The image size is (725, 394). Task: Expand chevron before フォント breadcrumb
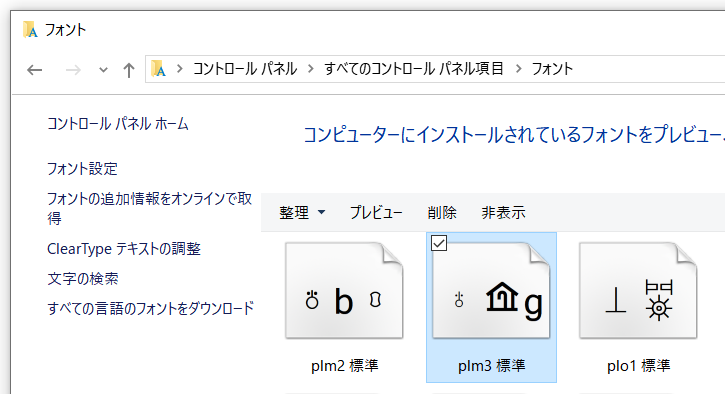coord(518,69)
